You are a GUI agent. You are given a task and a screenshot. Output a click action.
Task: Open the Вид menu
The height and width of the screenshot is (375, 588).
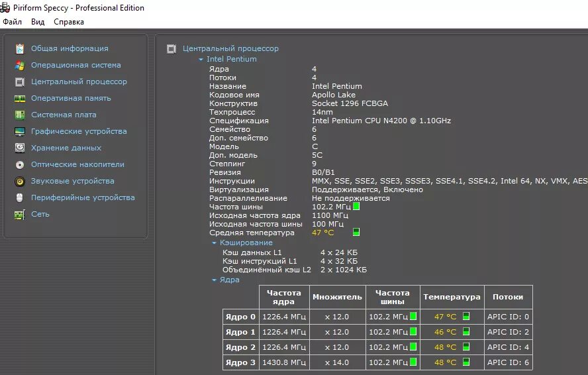38,22
